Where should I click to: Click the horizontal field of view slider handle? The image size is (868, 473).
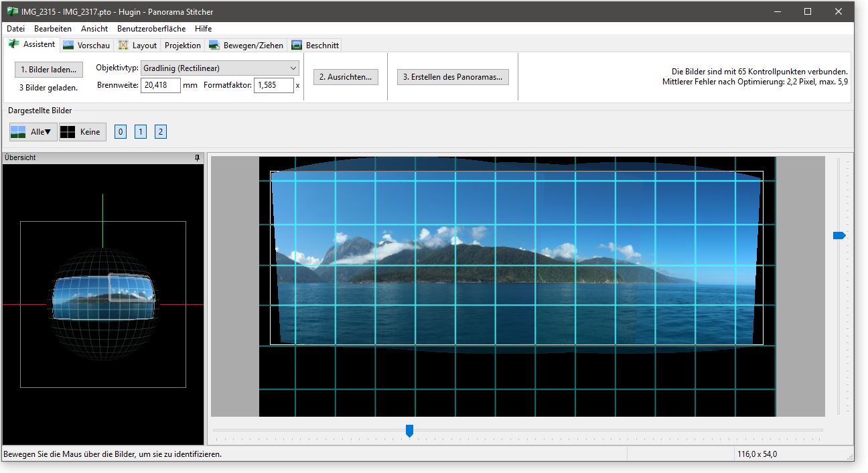[x=409, y=430]
